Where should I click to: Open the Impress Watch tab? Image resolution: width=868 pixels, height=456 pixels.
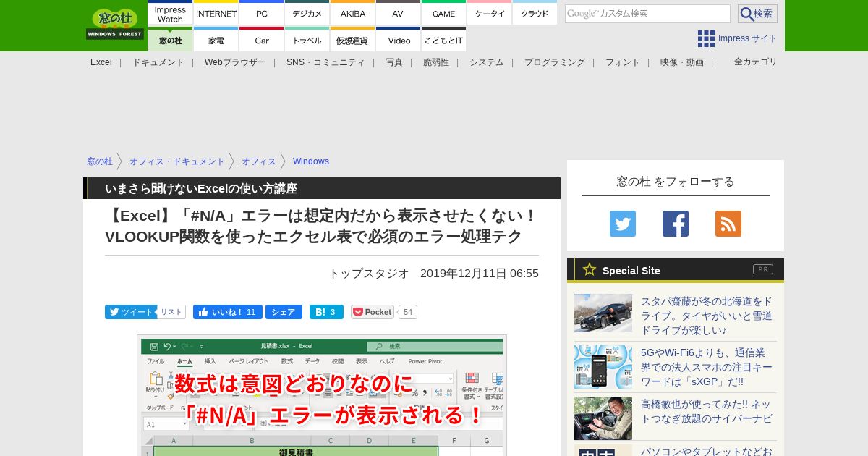click(x=170, y=14)
